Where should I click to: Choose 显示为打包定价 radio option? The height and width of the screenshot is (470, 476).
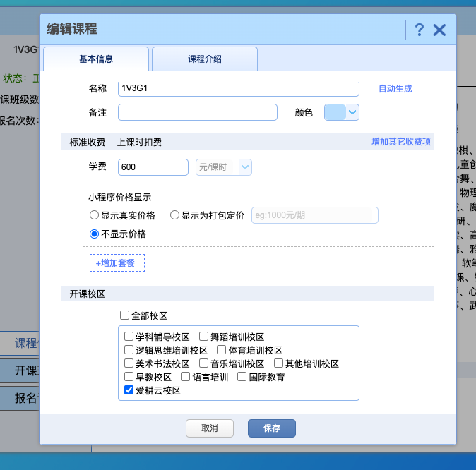[x=174, y=215]
